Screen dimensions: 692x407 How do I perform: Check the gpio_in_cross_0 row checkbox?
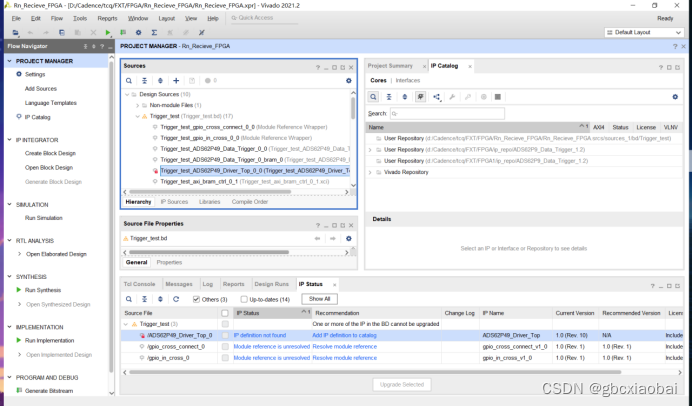click(225, 358)
